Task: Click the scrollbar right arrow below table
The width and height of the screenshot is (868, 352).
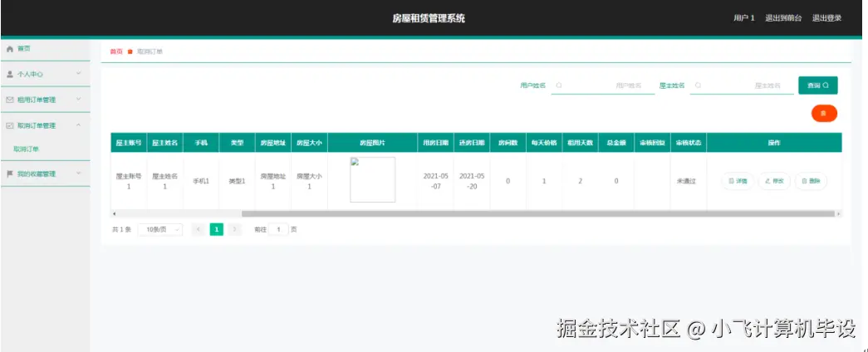Action: (x=839, y=213)
